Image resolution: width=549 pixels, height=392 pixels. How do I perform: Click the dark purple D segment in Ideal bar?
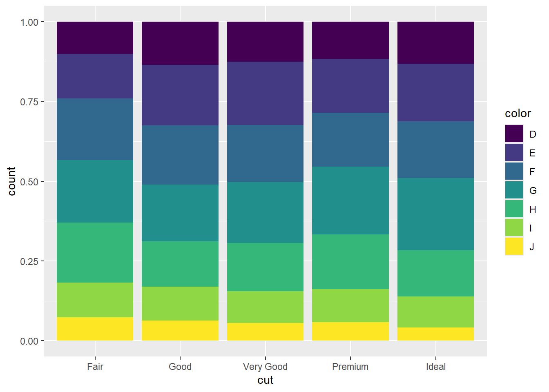[436, 43]
